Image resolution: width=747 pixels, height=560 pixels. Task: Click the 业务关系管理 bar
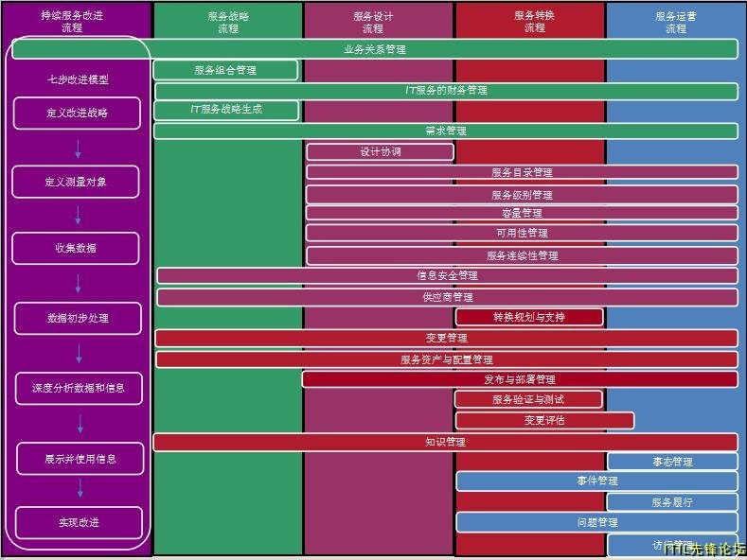coord(375,49)
